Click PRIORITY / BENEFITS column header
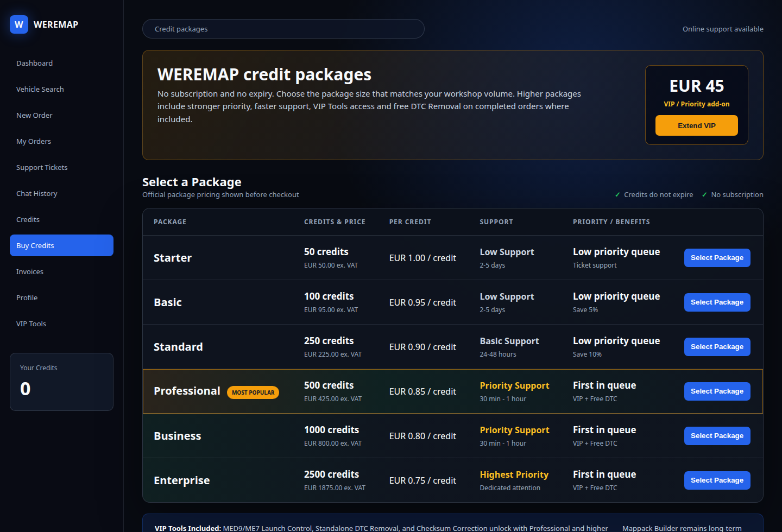782x532 pixels. point(611,222)
